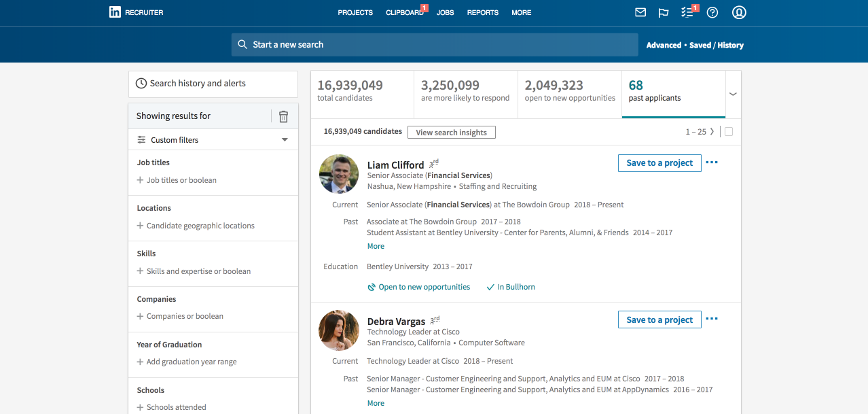Click the In Bullhorn link

(516, 288)
